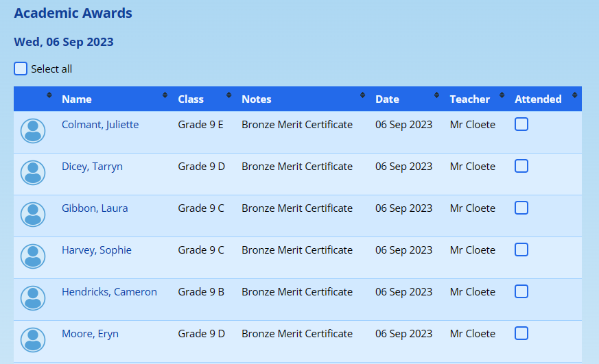Toggle Attended checkbox for Sophie Harvey
This screenshot has width=599, height=364.
521,250
